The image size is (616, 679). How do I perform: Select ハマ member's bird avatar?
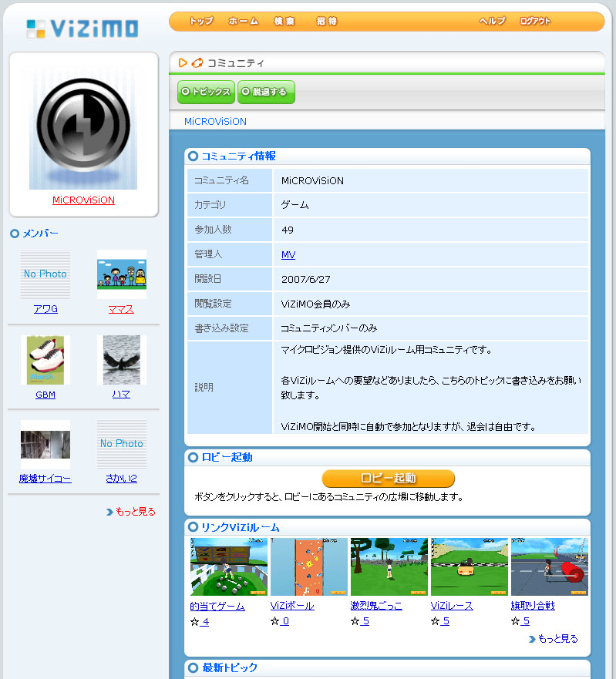(122, 360)
